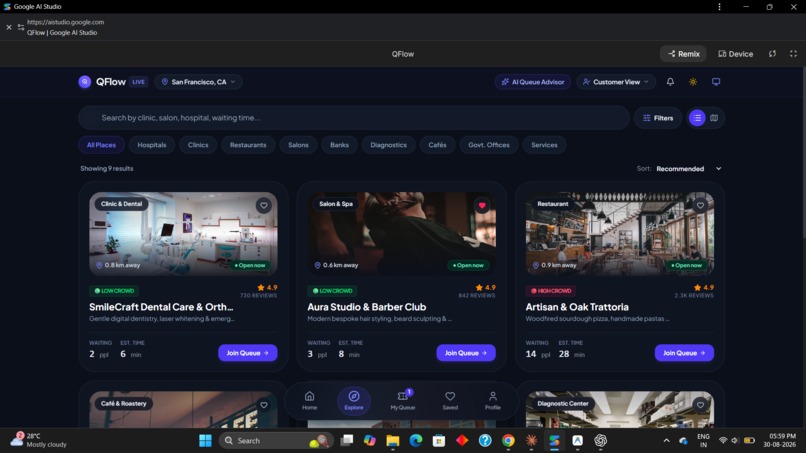Screen dimensions: 806x453
Task: Select Diagnostics category chip
Action: coord(388,145)
